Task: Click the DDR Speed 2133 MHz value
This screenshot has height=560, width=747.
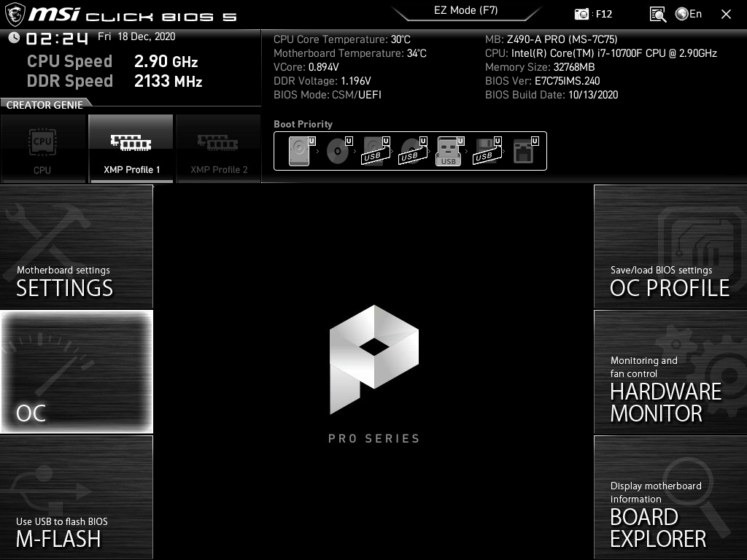Action: (x=169, y=81)
